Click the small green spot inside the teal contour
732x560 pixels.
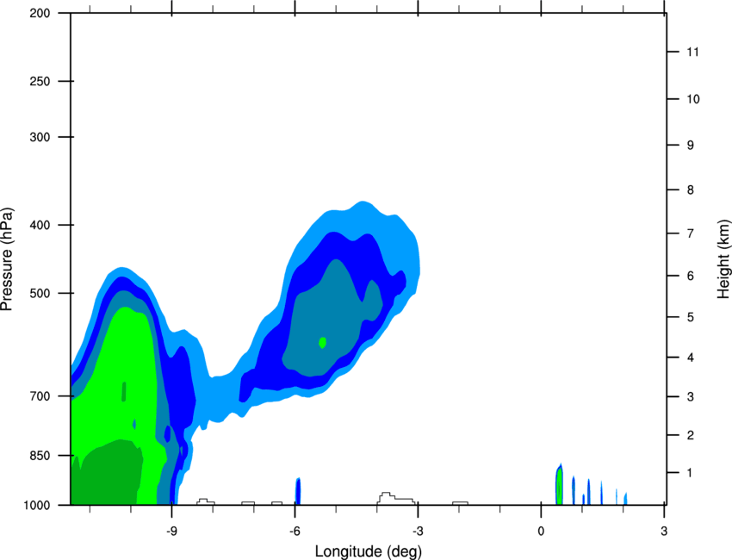pos(322,342)
